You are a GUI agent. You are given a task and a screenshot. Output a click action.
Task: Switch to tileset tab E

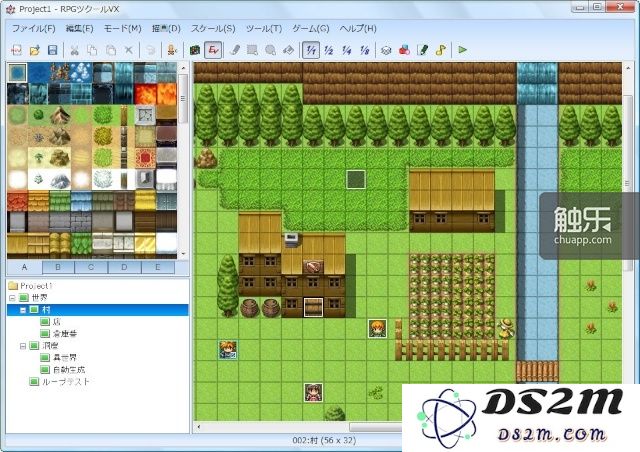(158, 267)
